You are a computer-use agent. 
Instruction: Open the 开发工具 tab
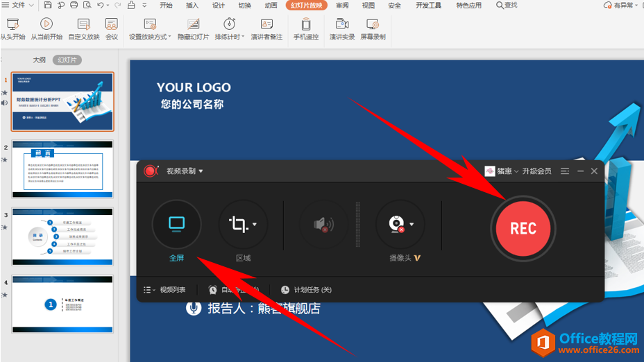(428, 6)
